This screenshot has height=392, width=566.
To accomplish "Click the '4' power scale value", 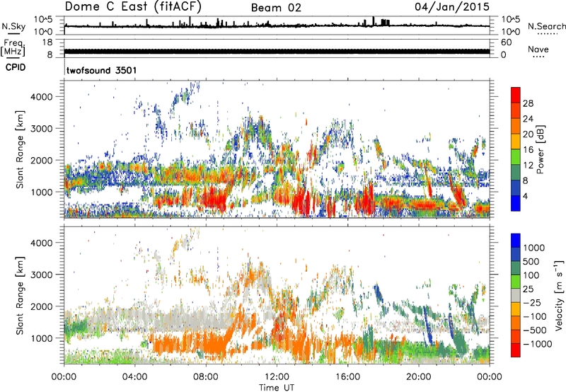I will [x=525, y=196].
